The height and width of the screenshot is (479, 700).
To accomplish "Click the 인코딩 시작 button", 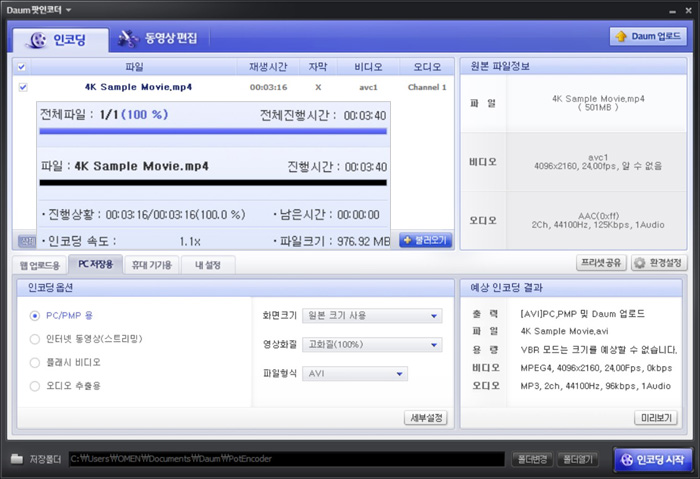I will click(651, 459).
